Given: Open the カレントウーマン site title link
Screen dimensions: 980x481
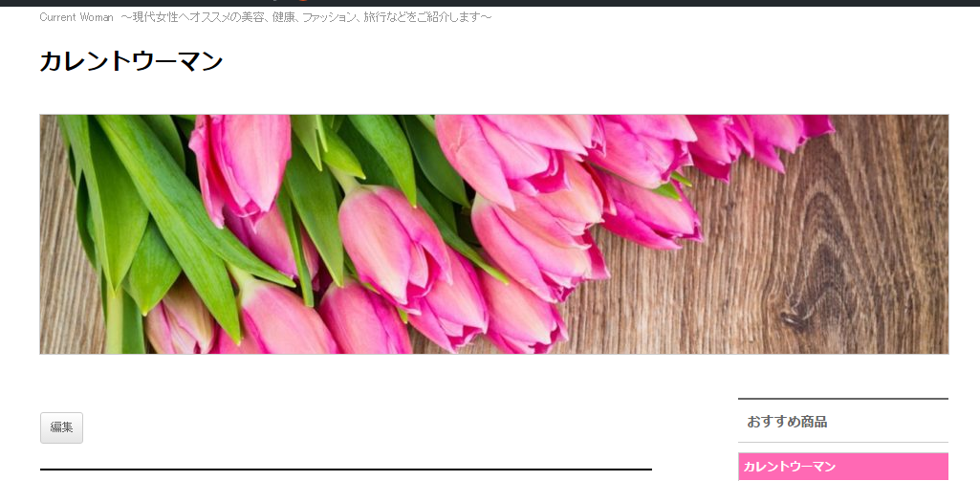Looking at the screenshot, I should [131, 61].
